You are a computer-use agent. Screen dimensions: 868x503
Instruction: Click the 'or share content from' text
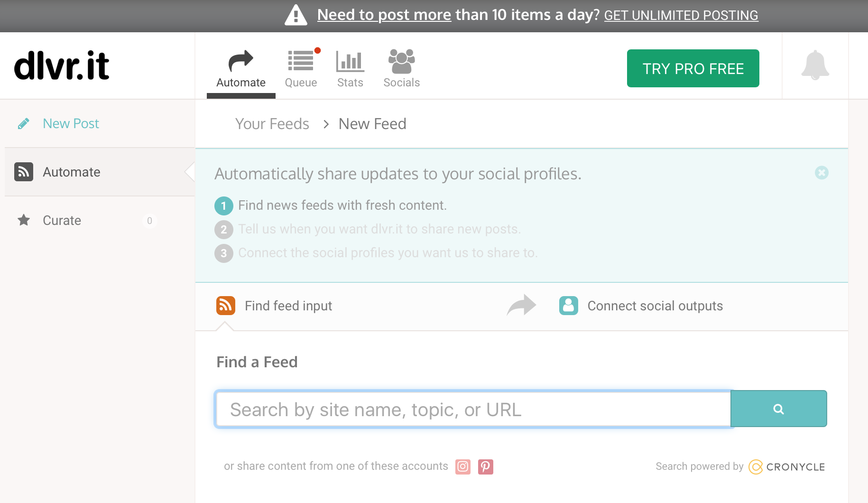click(336, 466)
